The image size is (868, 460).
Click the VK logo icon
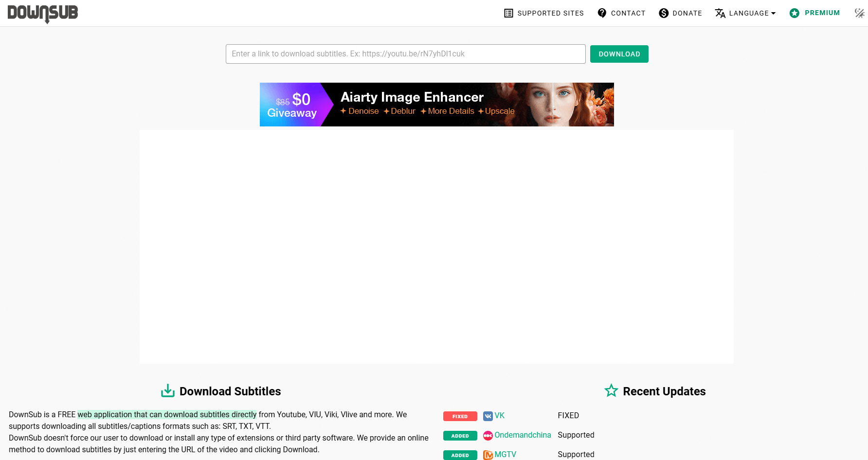pos(488,416)
